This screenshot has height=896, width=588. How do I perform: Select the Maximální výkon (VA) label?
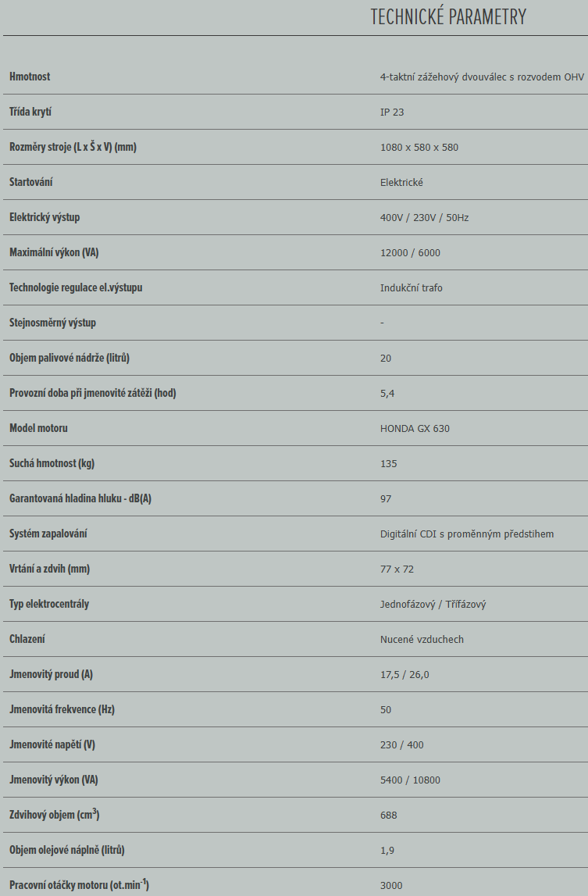click(54, 252)
